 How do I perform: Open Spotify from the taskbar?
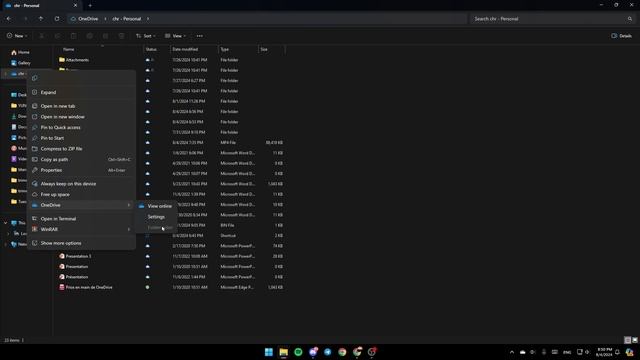pyautogui.click(x=298, y=352)
